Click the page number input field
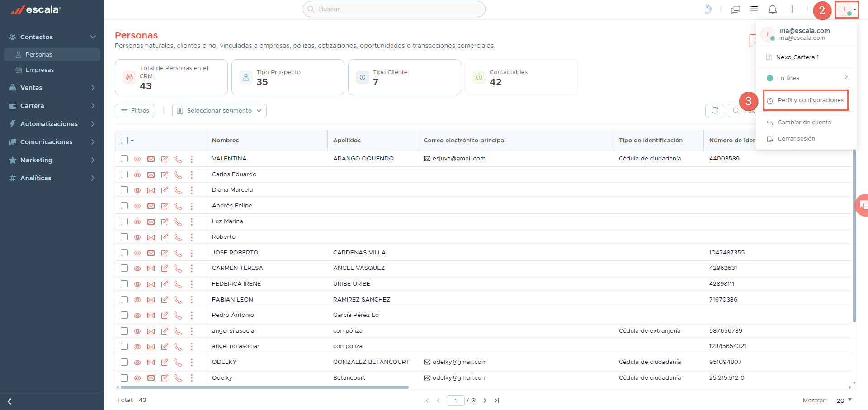 coord(455,401)
